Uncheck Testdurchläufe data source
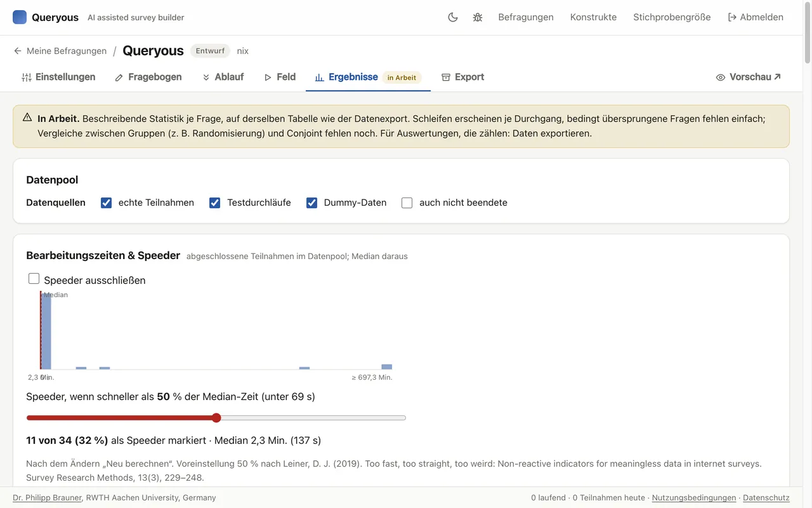Image resolution: width=812 pixels, height=508 pixels. coord(215,203)
